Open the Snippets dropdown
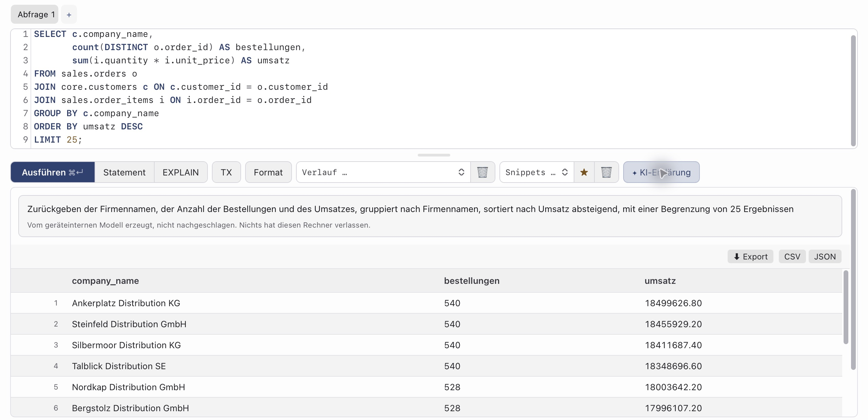The image size is (868, 420). point(537,172)
